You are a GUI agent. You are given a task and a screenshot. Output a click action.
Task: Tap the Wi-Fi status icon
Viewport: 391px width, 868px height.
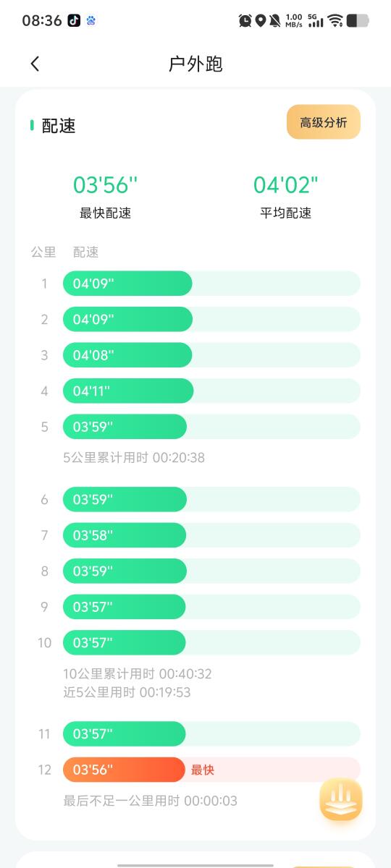335,21
